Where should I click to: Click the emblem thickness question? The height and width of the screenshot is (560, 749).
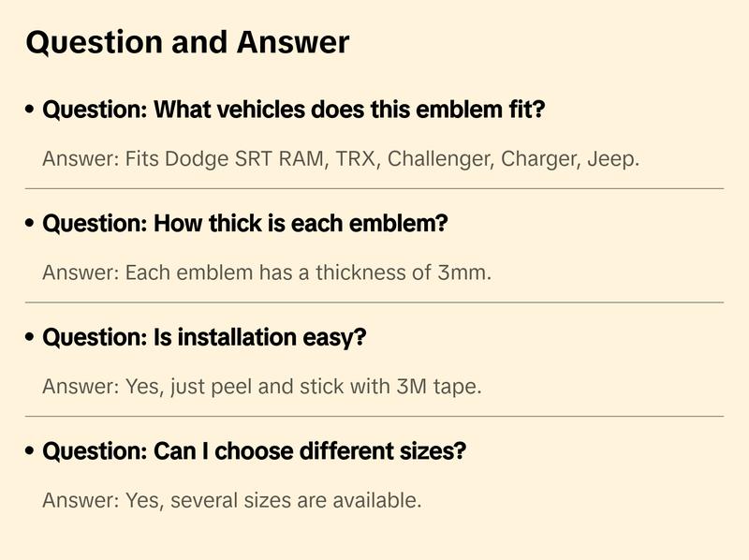point(245,224)
